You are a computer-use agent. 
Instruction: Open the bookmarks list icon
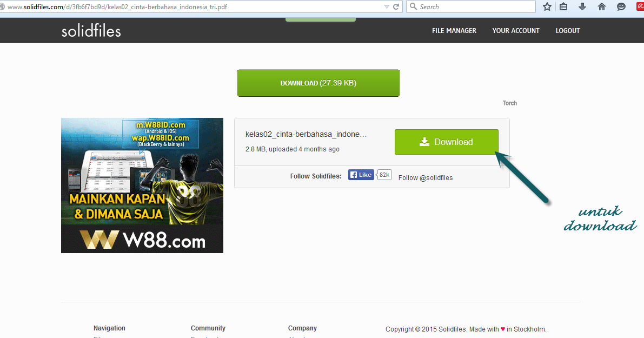[563, 6]
